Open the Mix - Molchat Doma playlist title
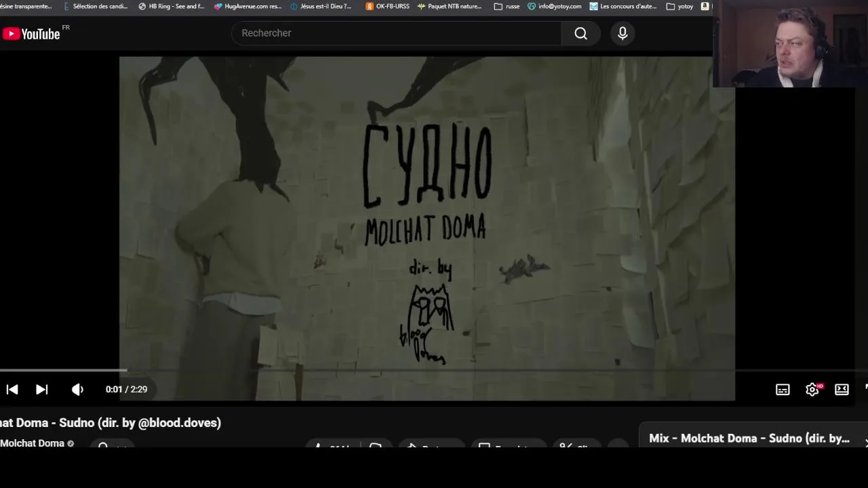The height and width of the screenshot is (488, 868). point(749,439)
